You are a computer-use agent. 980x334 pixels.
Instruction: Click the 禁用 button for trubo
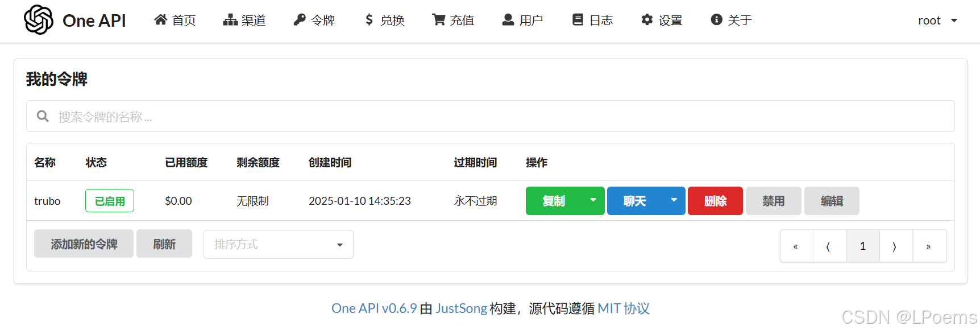tap(774, 201)
